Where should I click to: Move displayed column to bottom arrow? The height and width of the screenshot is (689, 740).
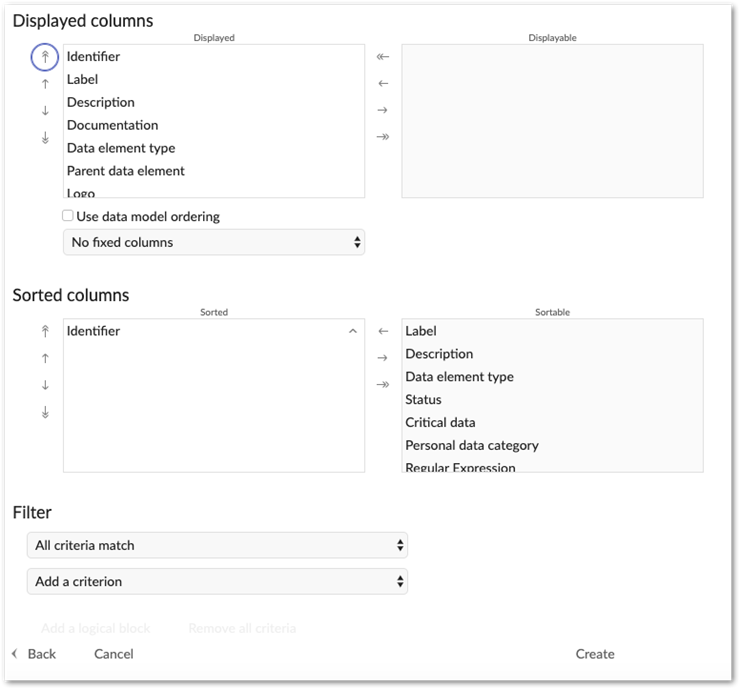[45, 138]
